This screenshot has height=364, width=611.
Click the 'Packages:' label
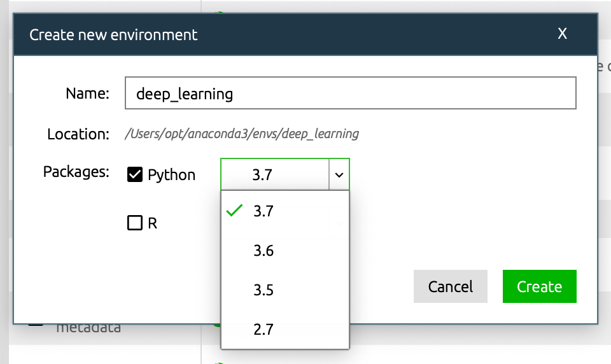coord(76,172)
